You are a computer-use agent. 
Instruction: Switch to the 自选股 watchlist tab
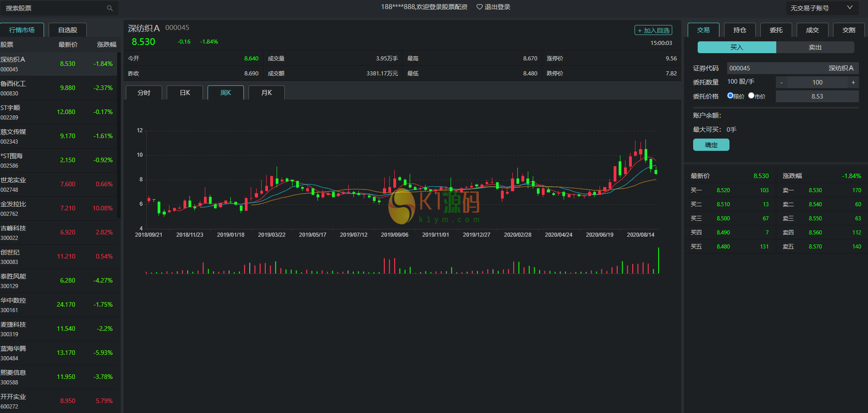coord(68,30)
